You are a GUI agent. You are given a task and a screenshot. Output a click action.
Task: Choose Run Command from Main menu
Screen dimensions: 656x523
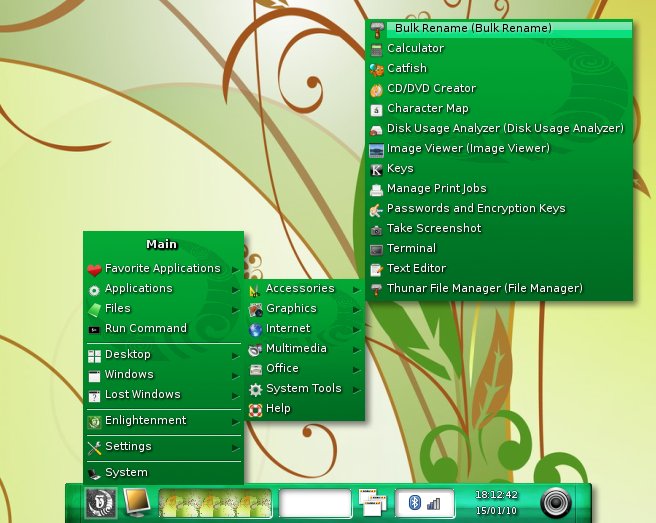coord(164,328)
